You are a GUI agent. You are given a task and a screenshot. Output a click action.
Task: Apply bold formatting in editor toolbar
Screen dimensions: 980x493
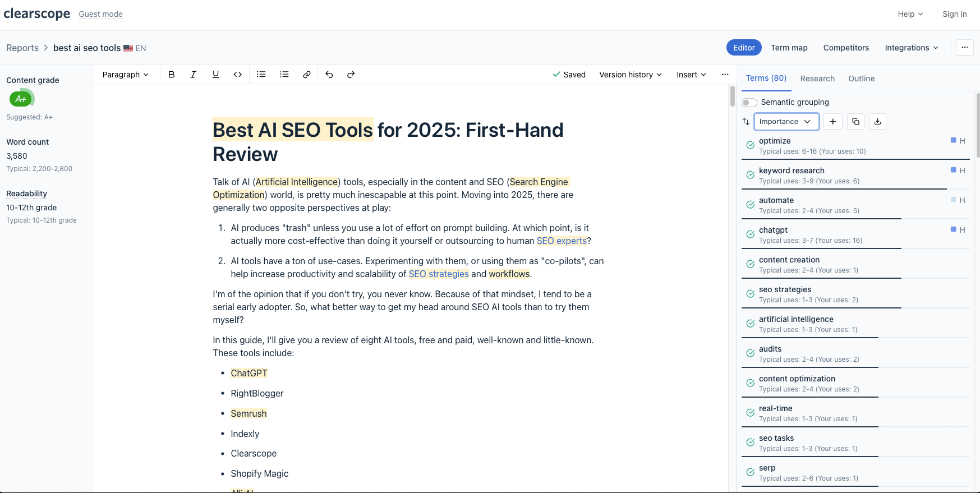click(x=172, y=75)
